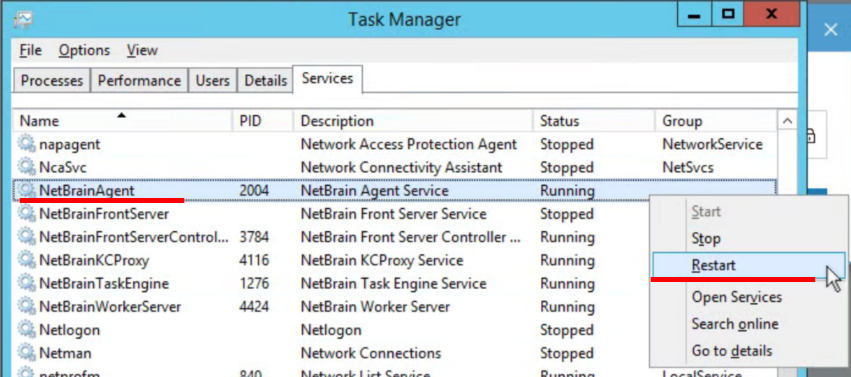Image resolution: width=851 pixels, height=377 pixels.
Task: Switch to the Processes tab
Action: [x=52, y=81]
